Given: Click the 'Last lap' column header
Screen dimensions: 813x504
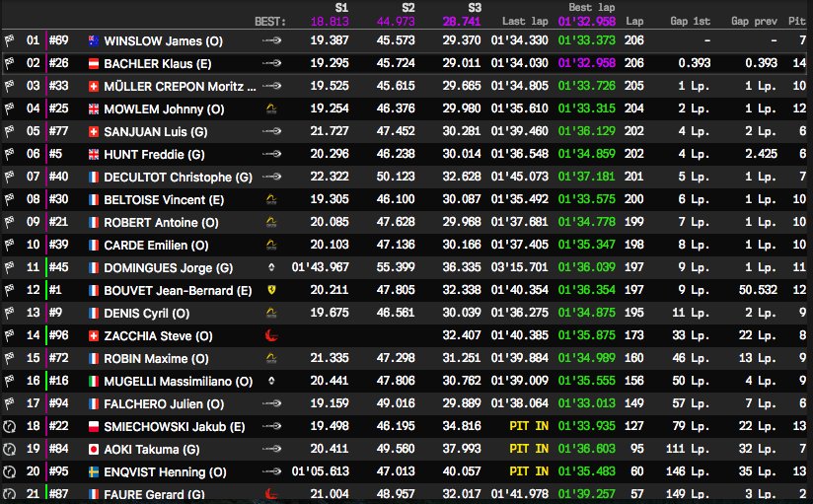Looking at the screenshot, I should [525, 22].
